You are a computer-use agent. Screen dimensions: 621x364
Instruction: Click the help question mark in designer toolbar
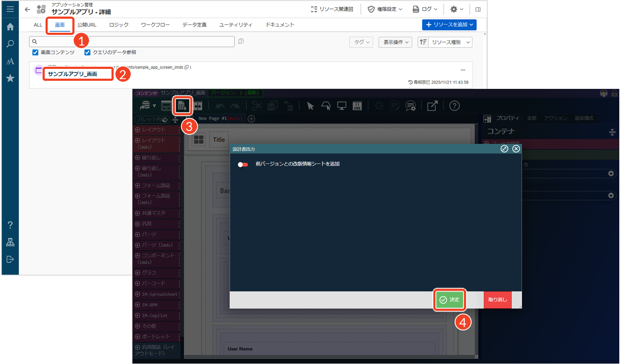coord(454,106)
